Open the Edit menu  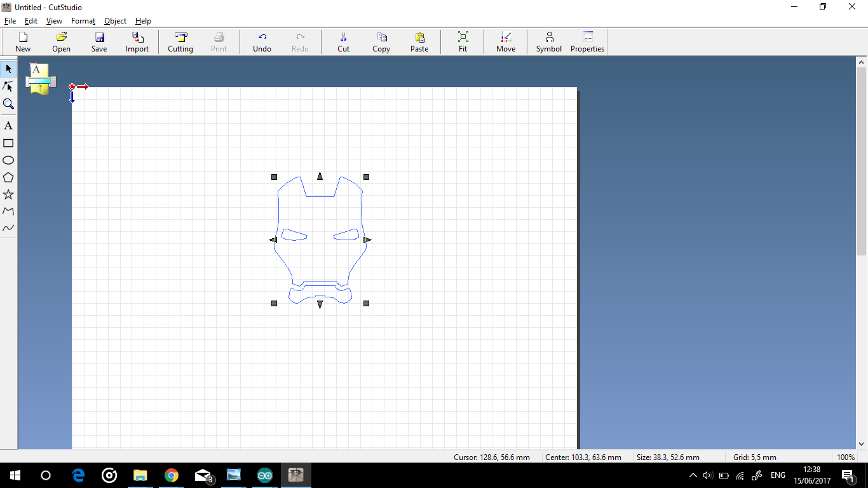pos(31,21)
